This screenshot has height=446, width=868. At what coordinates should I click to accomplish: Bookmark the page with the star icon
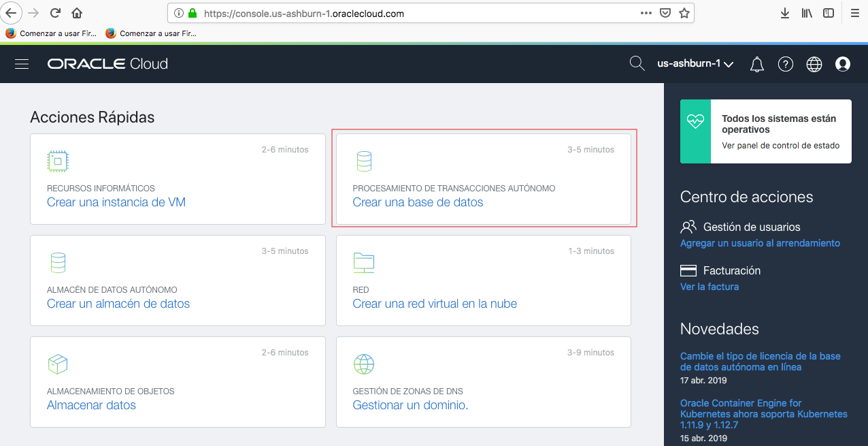click(684, 12)
